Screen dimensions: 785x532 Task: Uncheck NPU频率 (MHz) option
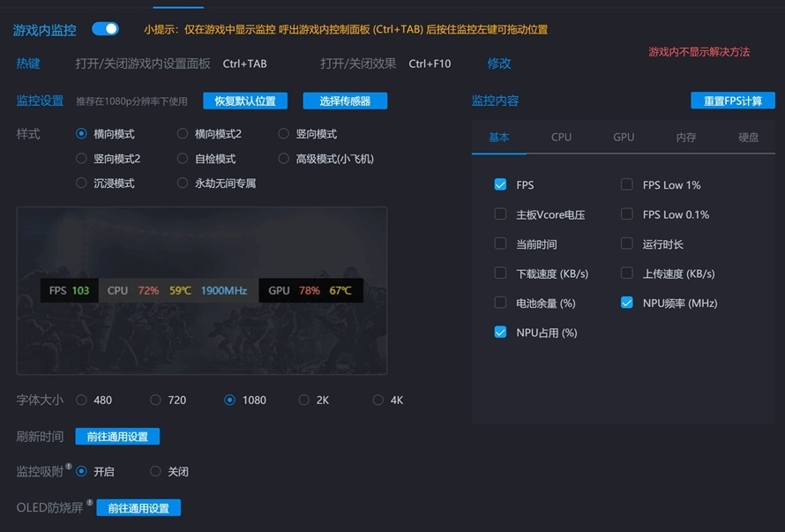click(627, 303)
